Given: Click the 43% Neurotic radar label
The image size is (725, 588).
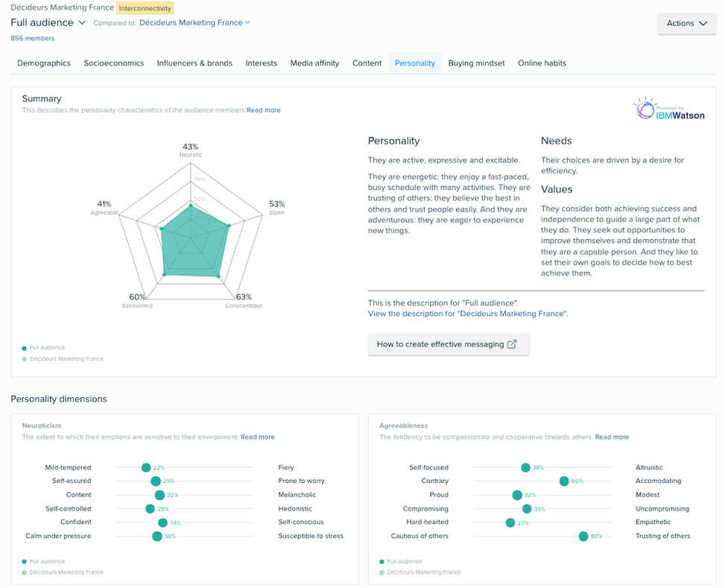Looking at the screenshot, I should (x=191, y=151).
